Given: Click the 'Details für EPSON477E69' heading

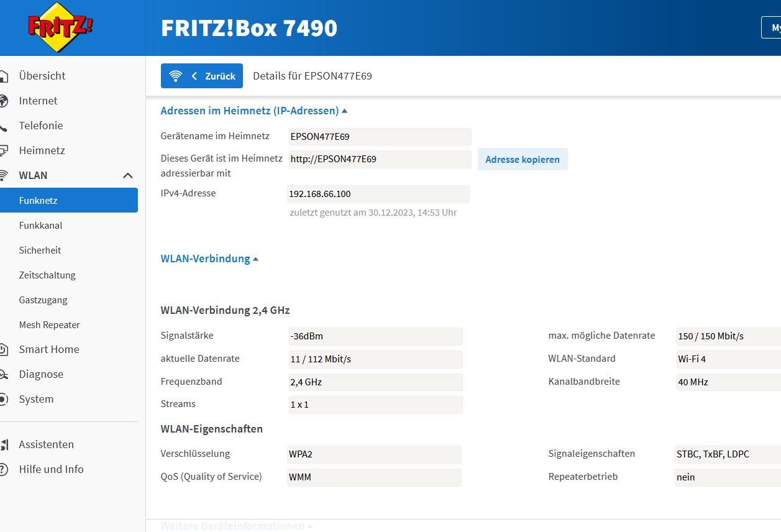Looking at the screenshot, I should click(313, 76).
